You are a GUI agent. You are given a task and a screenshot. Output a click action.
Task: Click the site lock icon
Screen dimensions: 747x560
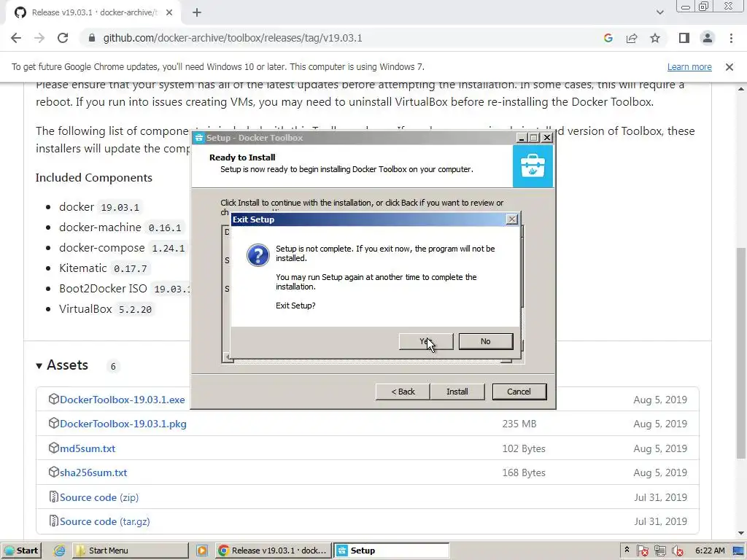pyautogui.click(x=92, y=38)
